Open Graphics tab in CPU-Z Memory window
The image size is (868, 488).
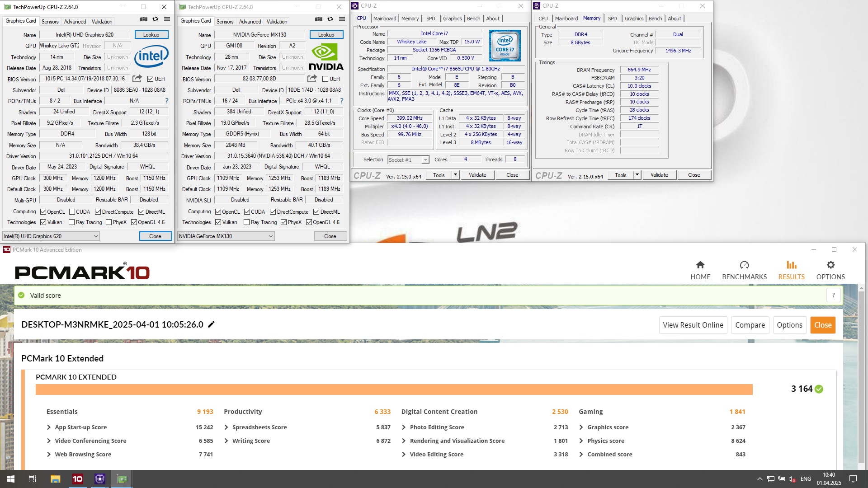click(634, 19)
